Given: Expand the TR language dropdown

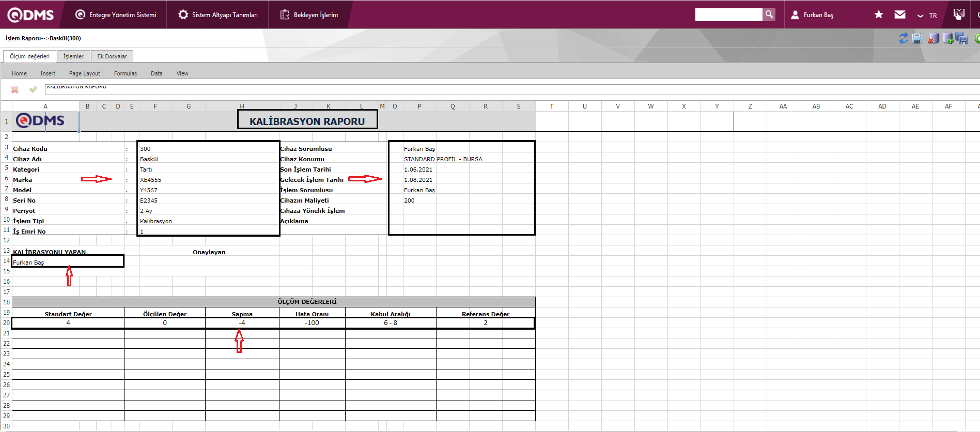Looking at the screenshot, I should click(x=927, y=16).
